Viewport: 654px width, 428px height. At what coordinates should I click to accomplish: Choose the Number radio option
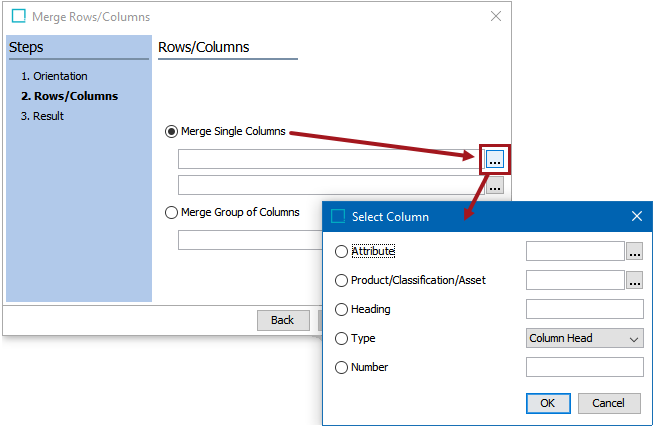pyautogui.click(x=342, y=368)
